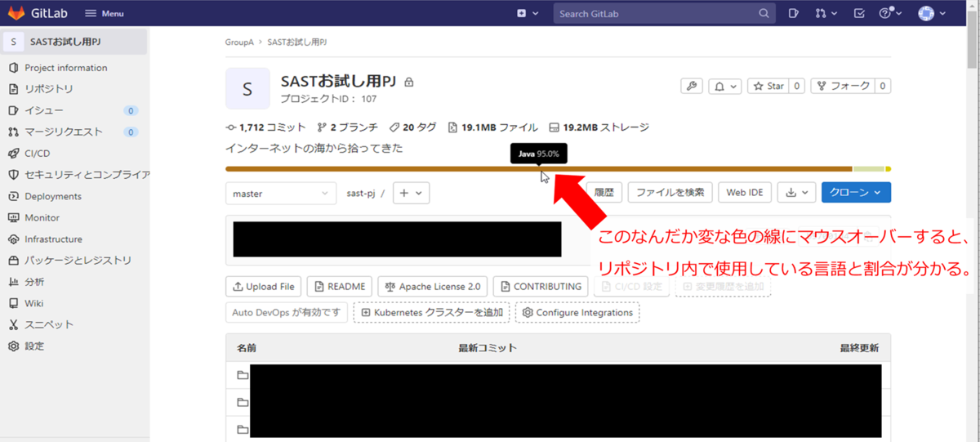This screenshot has width=980, height=442.
Task: Click the fork count 0
Action: (884, 86)
